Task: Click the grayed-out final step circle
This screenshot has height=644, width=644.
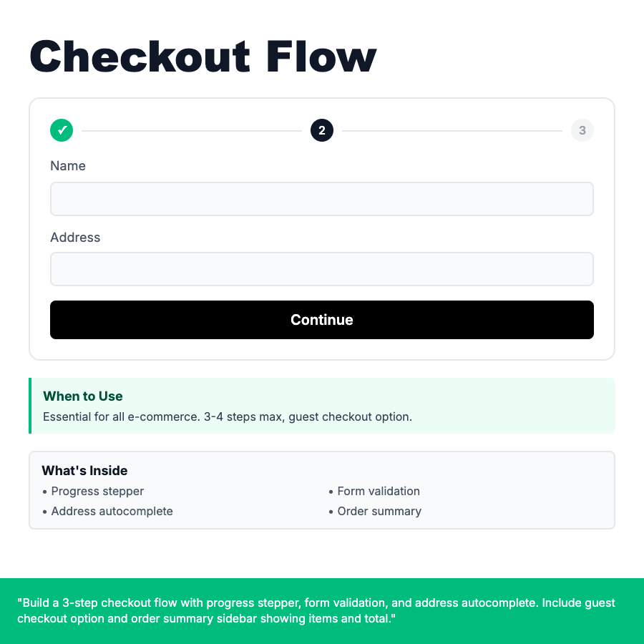Action: pos(582,130)
